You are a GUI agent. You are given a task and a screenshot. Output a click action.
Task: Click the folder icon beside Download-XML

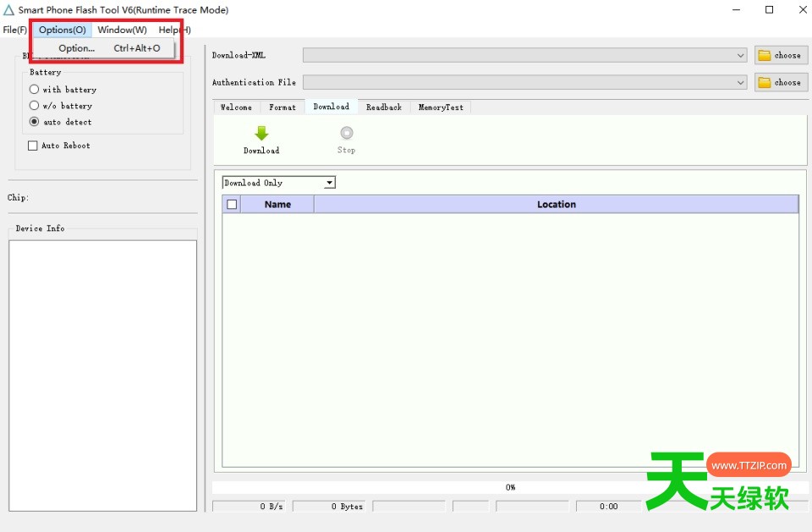tap(765, 56)
